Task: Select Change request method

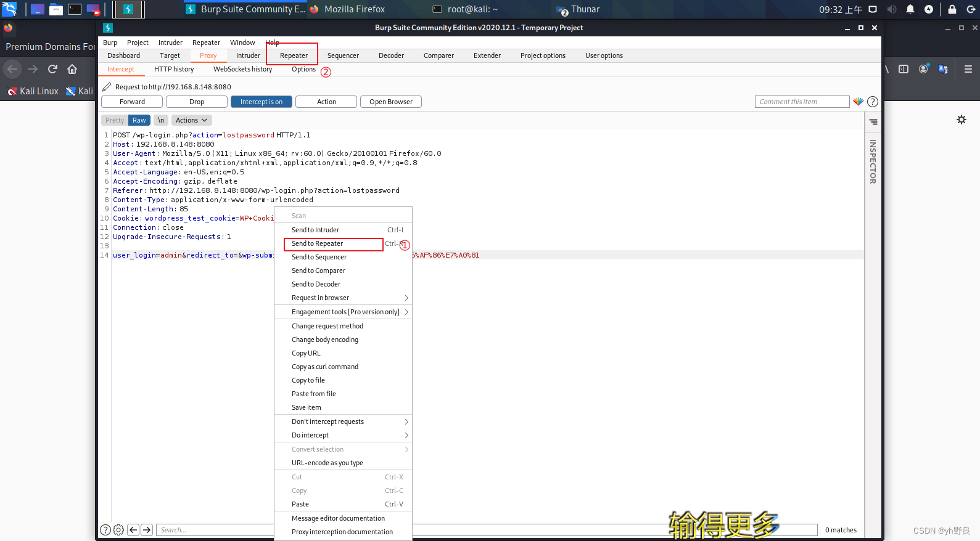Action: (343, 326)
